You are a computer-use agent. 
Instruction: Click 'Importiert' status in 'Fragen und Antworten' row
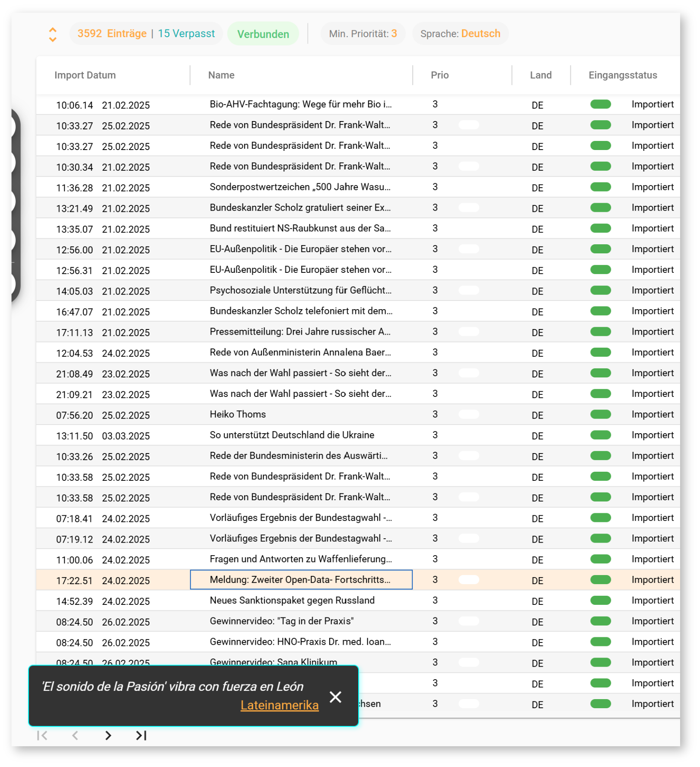(652, 559)
